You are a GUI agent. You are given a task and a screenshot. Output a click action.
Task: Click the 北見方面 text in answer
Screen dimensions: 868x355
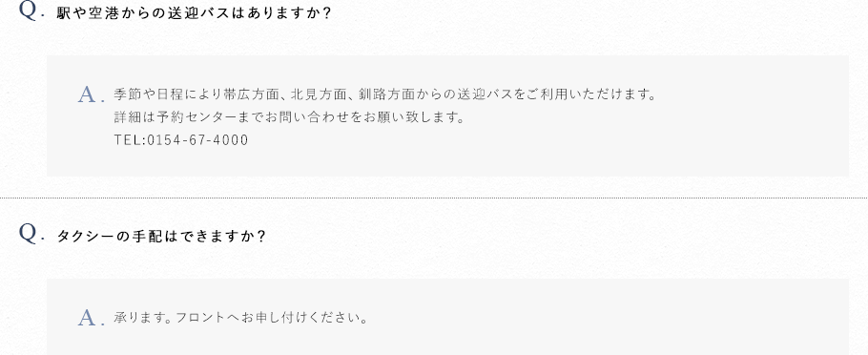pyautogui.click(x=318, y=94)
